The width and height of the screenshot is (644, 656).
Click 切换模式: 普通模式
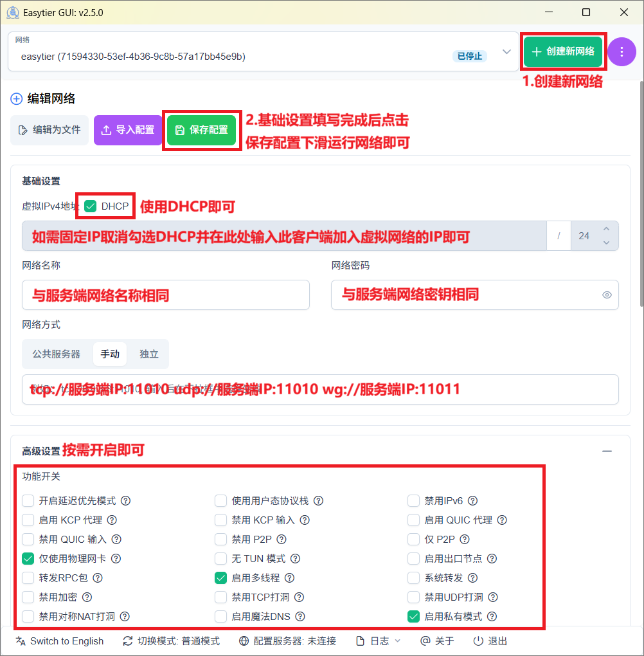coord(171,641)
